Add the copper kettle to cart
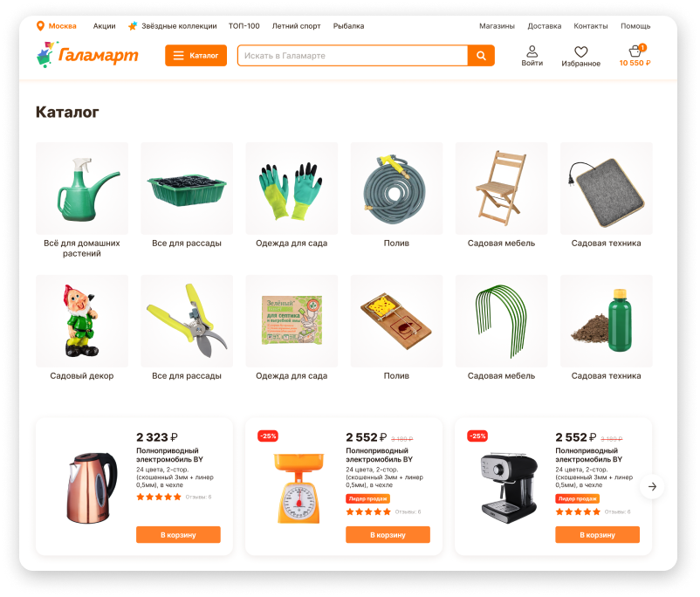 (x=178, y=534)
